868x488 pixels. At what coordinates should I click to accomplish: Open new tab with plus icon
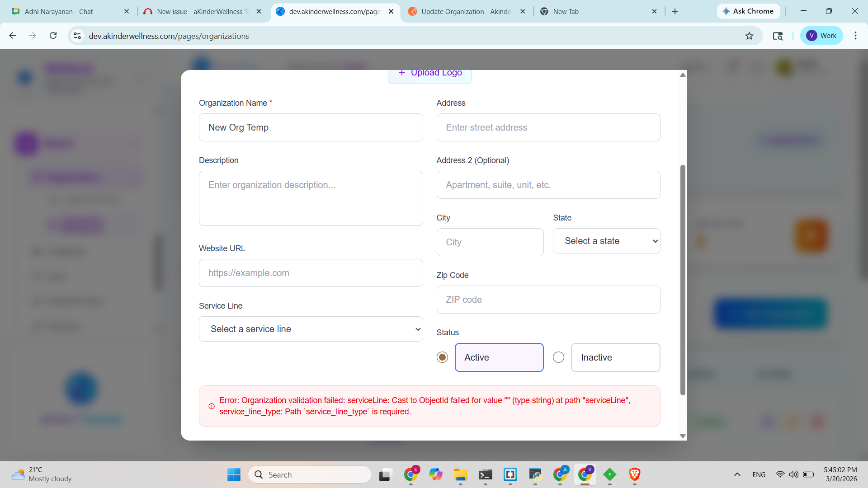tap(675, 11)
